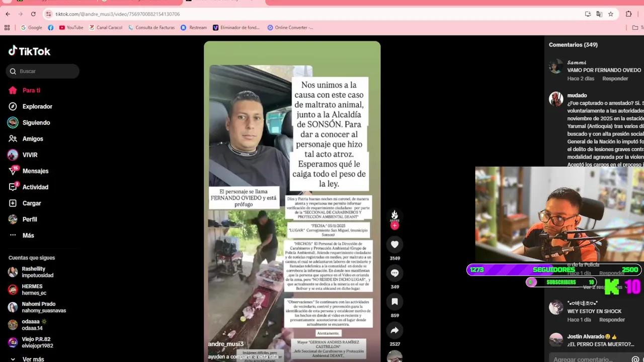Open Google bookmark

(x=32, y=28)
